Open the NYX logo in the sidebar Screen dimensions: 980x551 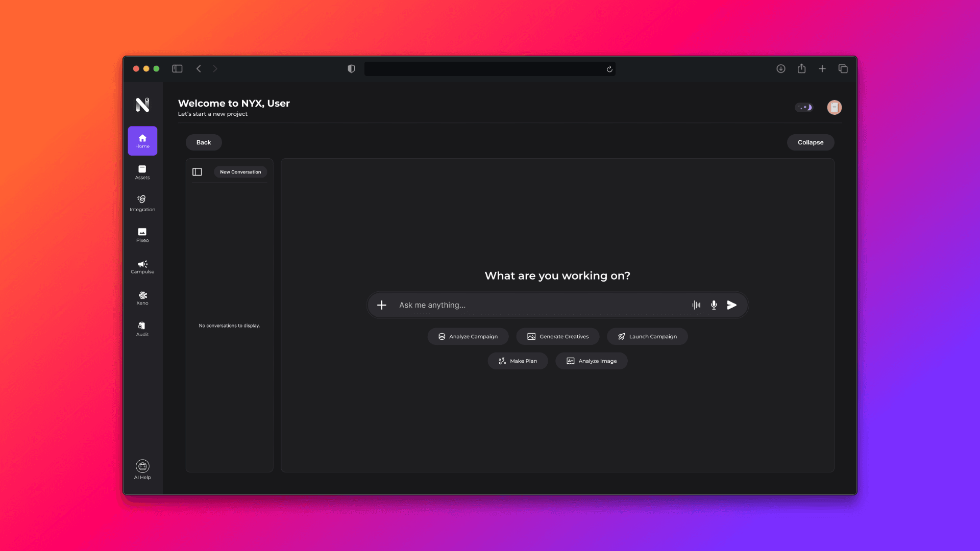pyautogui.click(x=142, y=105)
